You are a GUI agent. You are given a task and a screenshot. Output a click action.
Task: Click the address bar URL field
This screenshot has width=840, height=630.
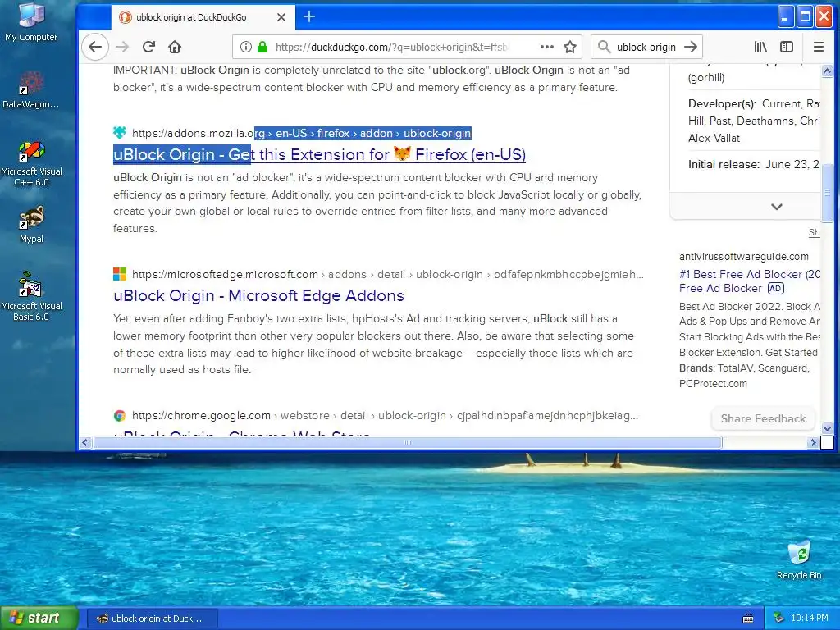click(x=391, y=47)
